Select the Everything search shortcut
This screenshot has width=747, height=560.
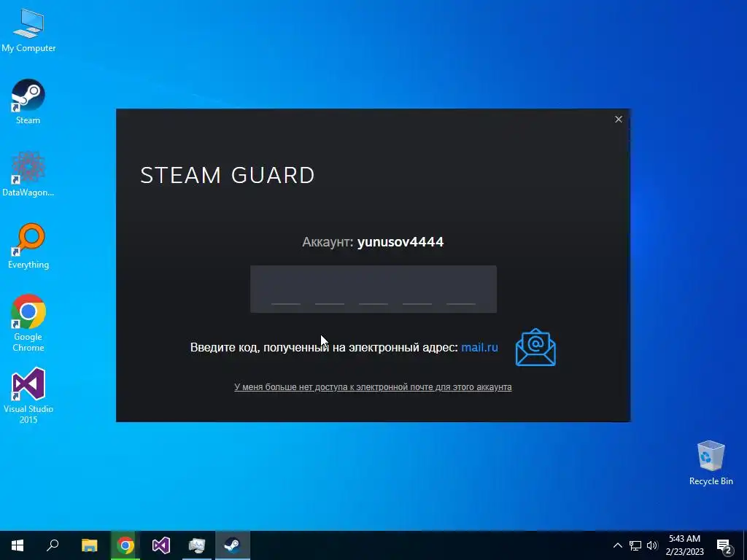pyautogui.click(x=28, y=246)
